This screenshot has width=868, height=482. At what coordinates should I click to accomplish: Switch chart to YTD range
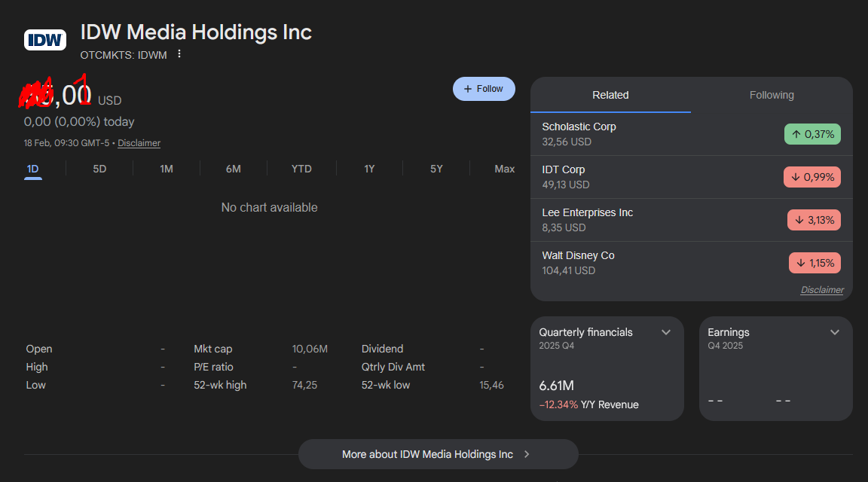(301, 169)
